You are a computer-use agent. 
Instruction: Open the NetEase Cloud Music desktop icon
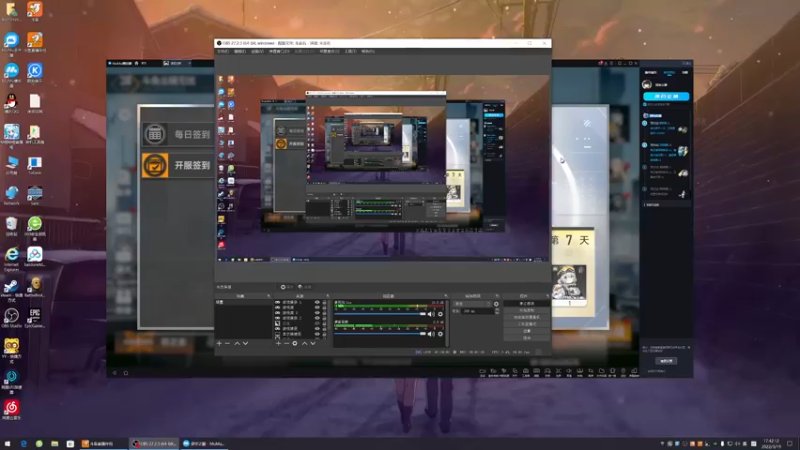11,409
